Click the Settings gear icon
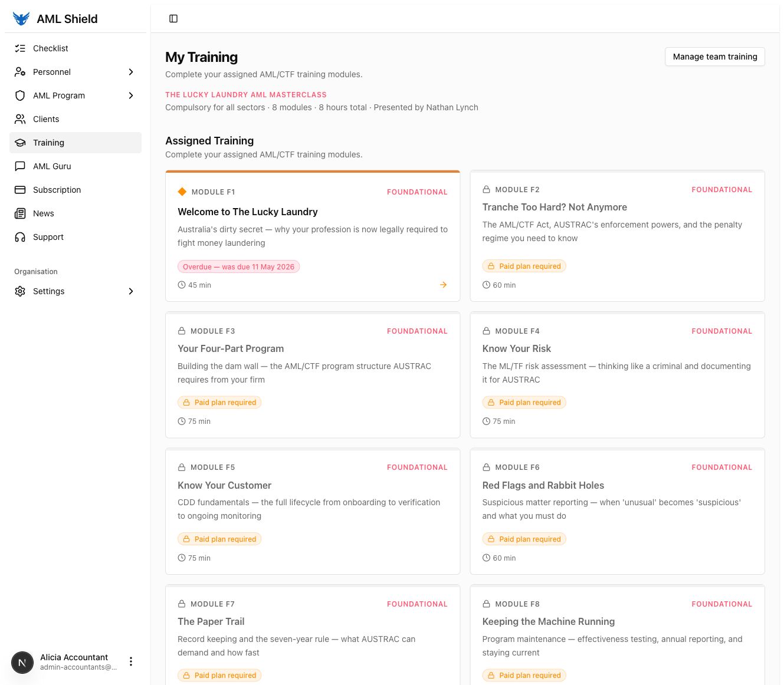Screen dimensions: 784x685 coord(20,291)
